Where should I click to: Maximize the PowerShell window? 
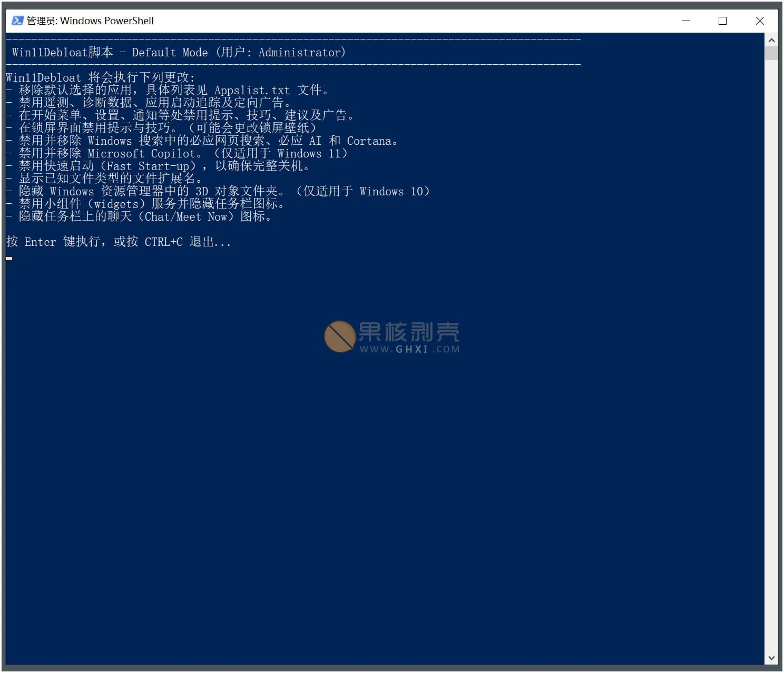723,21
